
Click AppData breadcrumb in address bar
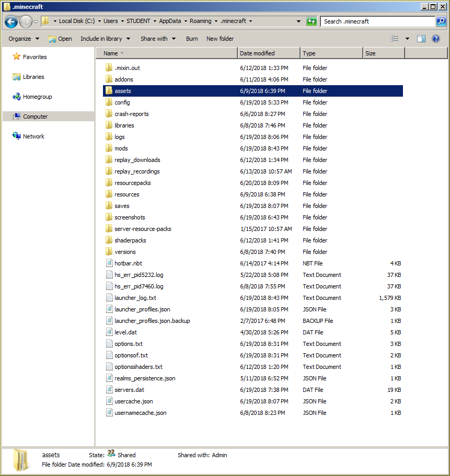pos(170,21)
